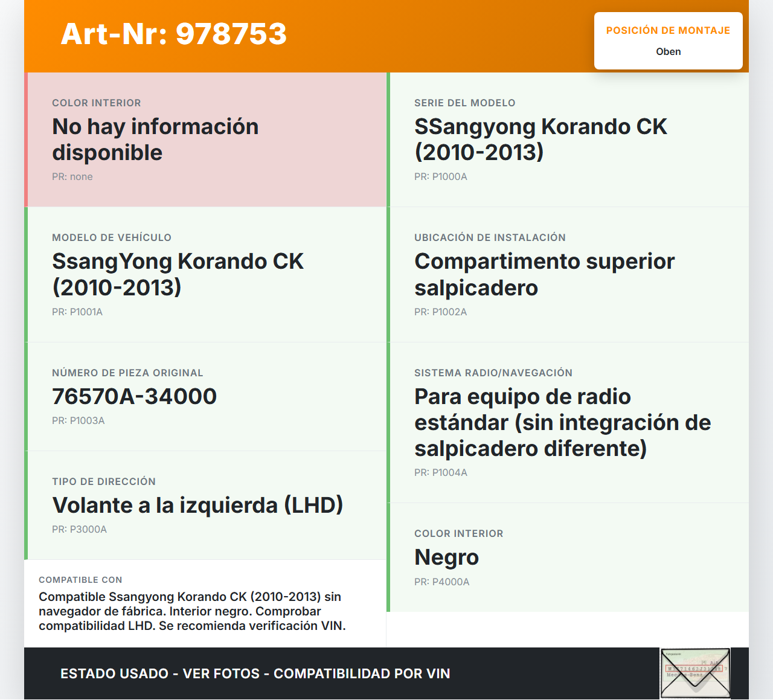Select 'Volante a la izquierda (LHD)' value
This screenshot has width=773, height=700.
click(x=197, y=505)
